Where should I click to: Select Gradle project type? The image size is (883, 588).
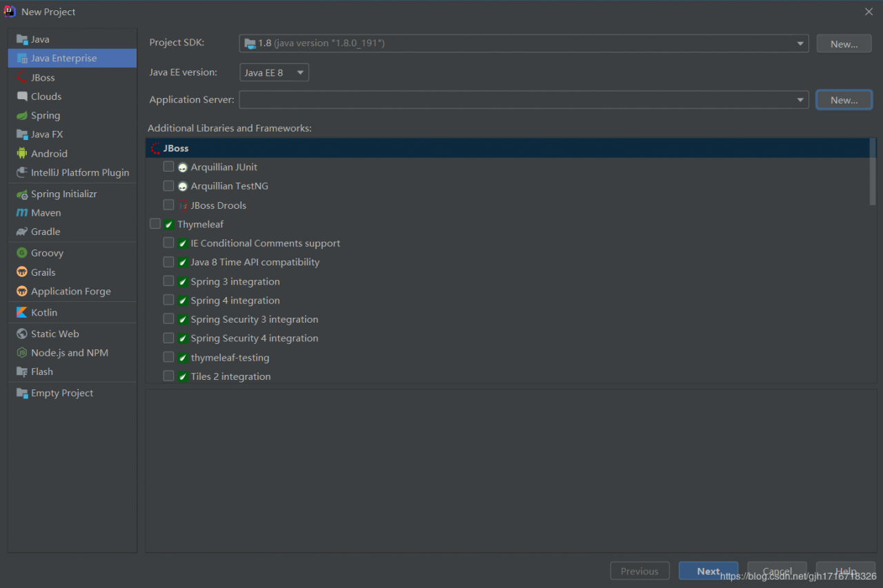tap(72, 232)
